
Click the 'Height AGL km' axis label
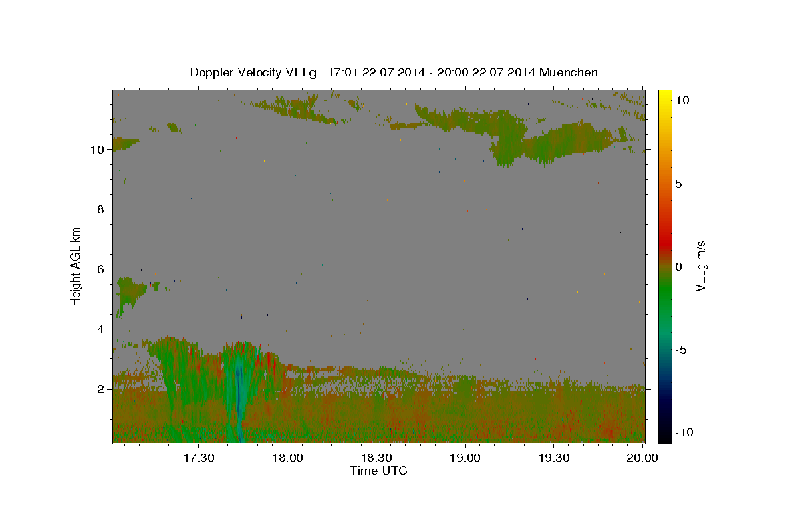[x=76, y=266]
